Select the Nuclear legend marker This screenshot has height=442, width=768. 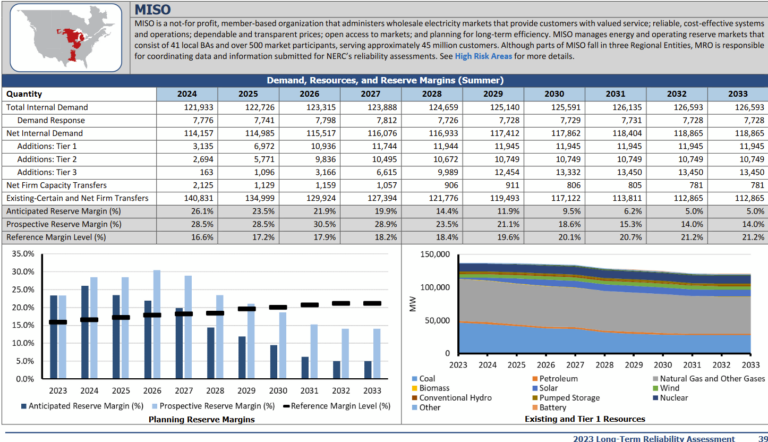(653, 398)
